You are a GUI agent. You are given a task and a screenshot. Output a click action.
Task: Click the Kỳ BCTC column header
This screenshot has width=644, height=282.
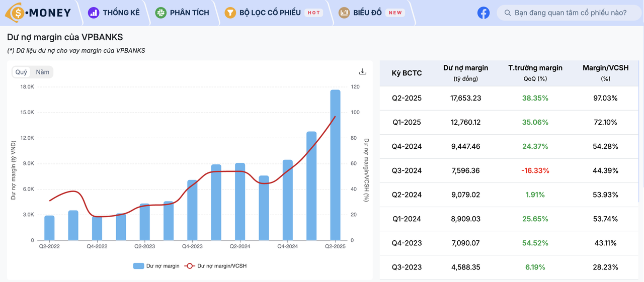click(x=407, y=73)
